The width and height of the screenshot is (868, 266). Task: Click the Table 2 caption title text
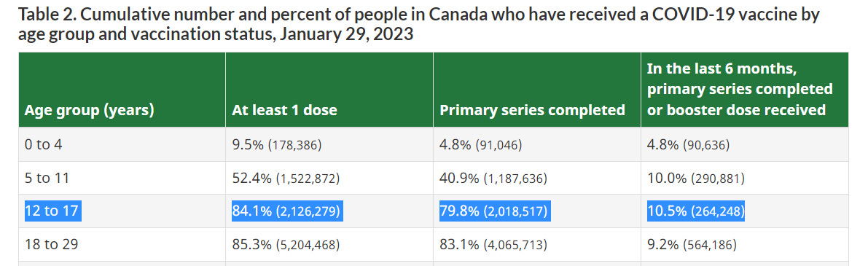click(x=419, y=24)
